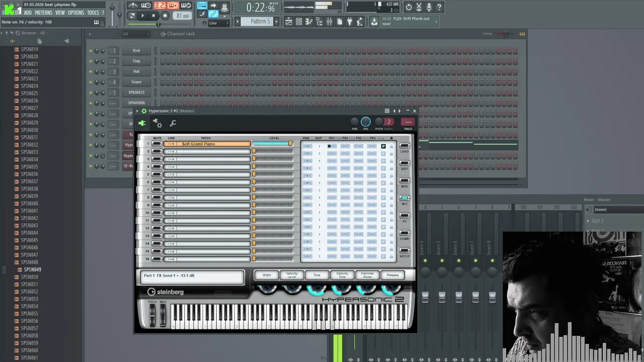Viewport: 644px width, 362px height.
Task: Open the ADD menu
Action: click(x=28, y=13)
